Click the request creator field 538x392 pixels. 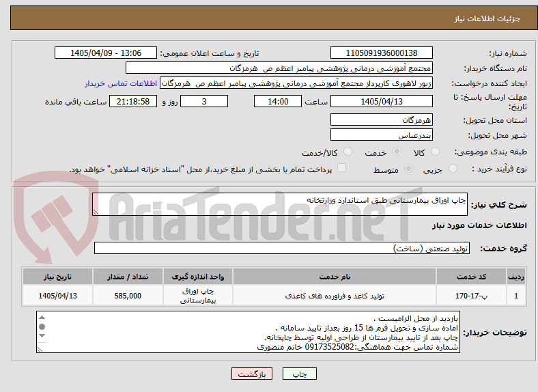tap(296, 83)
